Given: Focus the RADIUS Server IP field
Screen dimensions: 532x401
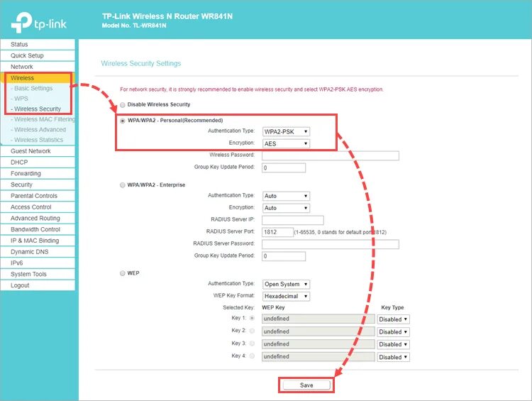Looking at the screenshot, I should point(293,220).
